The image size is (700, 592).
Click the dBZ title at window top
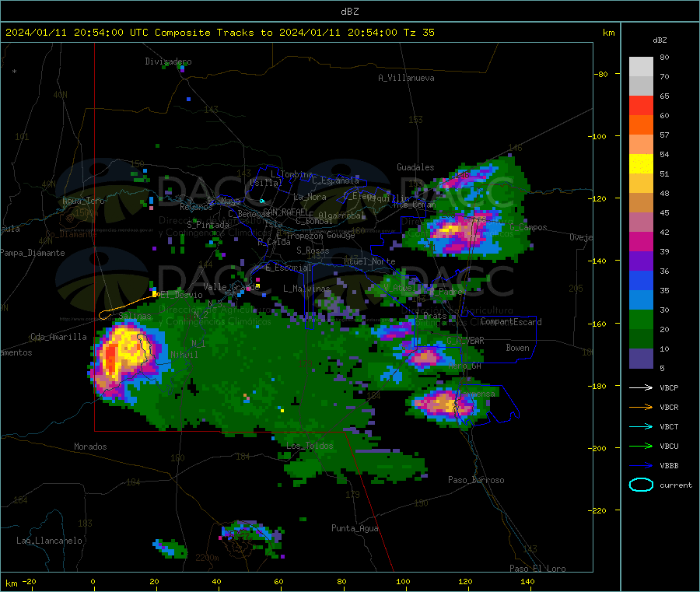tap(349, 12)
